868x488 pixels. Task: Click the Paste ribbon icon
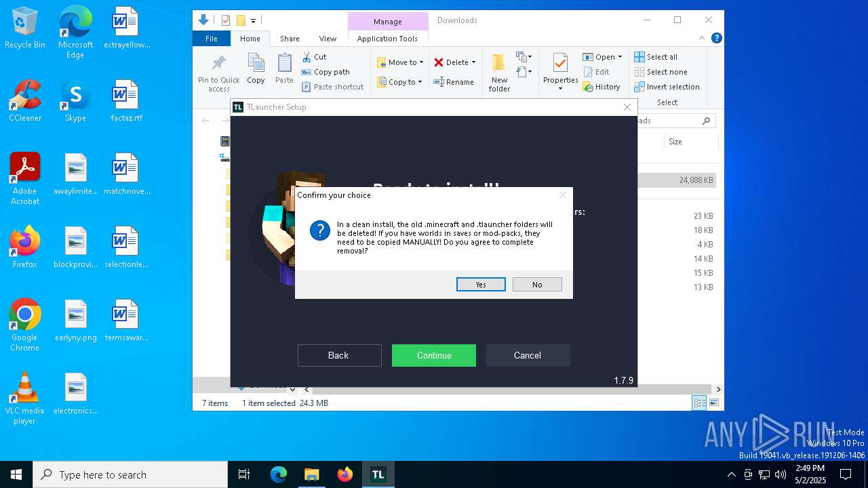284,69
